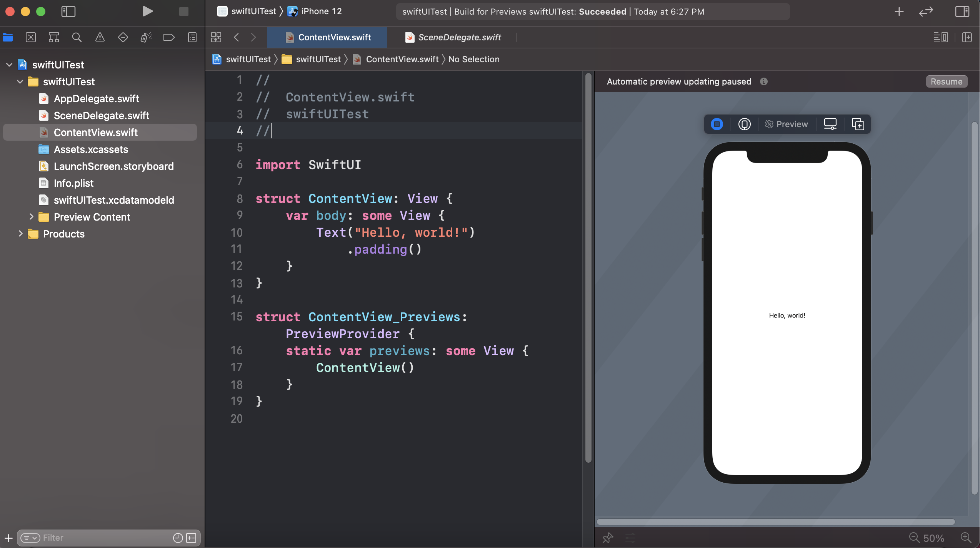Image resolution: width=980 pixels, height=548 pixels.
Task: Zoom out the canvas
Action: pos(914,538)
